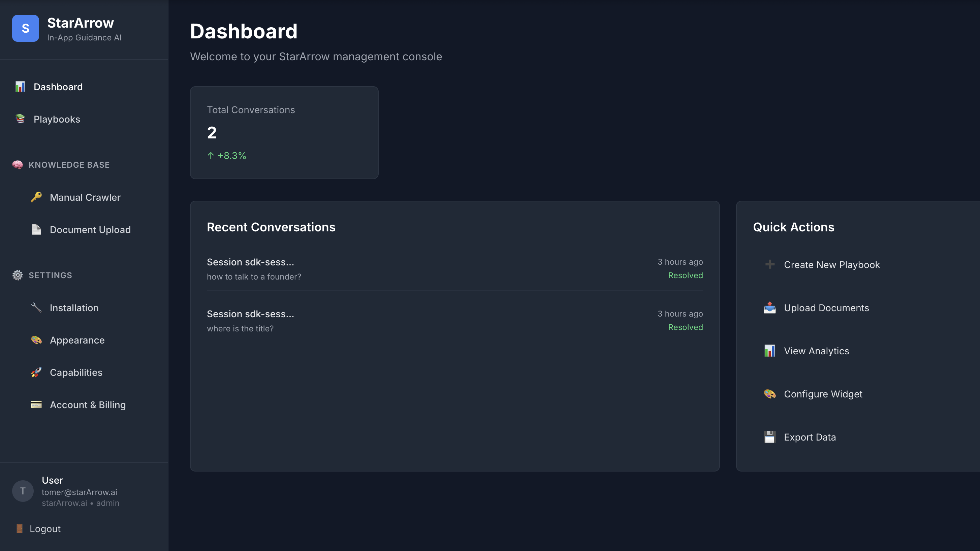
Task: Click the bar chart icon next to View Analytics
Action: [770, 351]
